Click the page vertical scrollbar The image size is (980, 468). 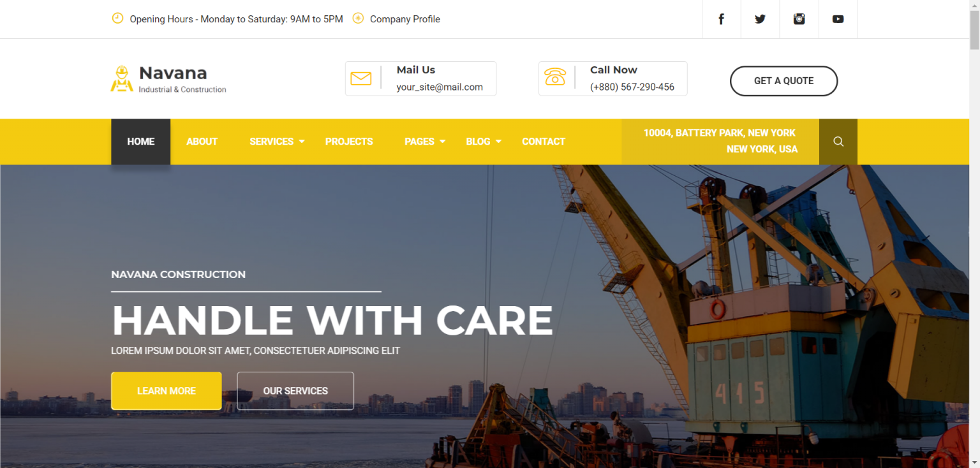(974, 234)
